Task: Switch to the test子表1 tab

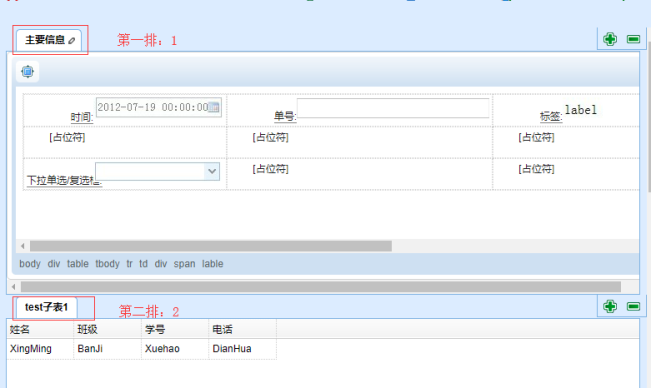Action: coord(46,307)
